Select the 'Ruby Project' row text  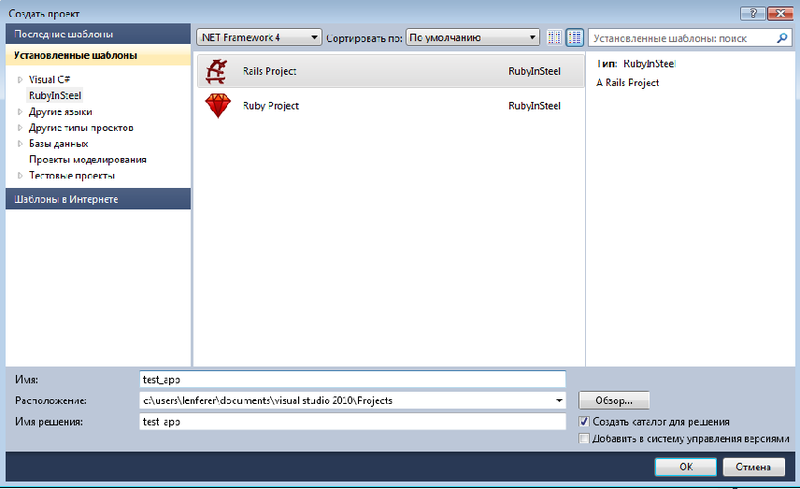coord(271,106)
